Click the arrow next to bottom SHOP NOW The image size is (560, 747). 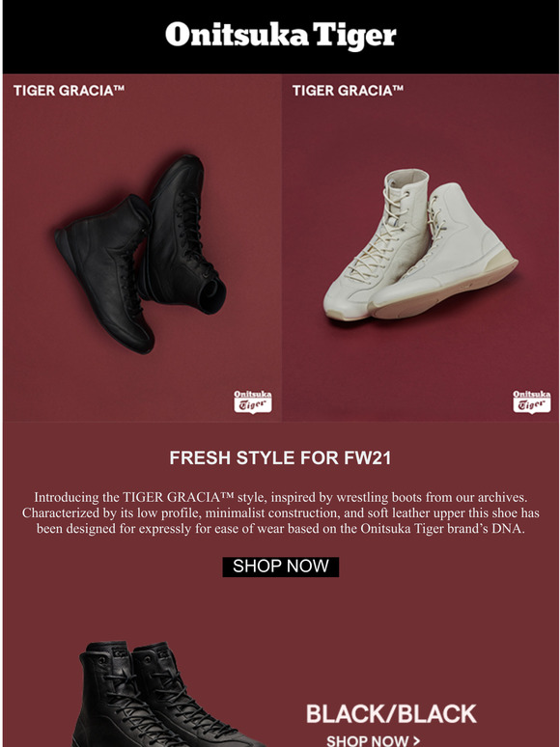click(416, 741)
